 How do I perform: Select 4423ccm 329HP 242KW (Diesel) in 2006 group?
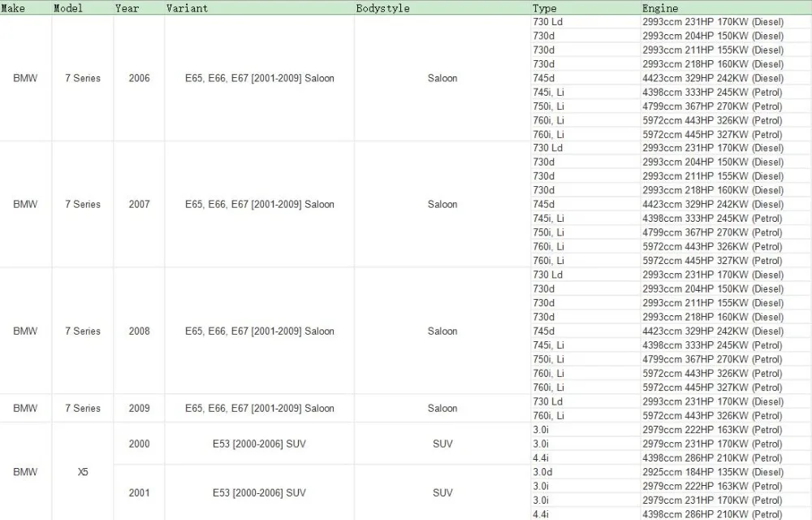[x=726, y=78]
